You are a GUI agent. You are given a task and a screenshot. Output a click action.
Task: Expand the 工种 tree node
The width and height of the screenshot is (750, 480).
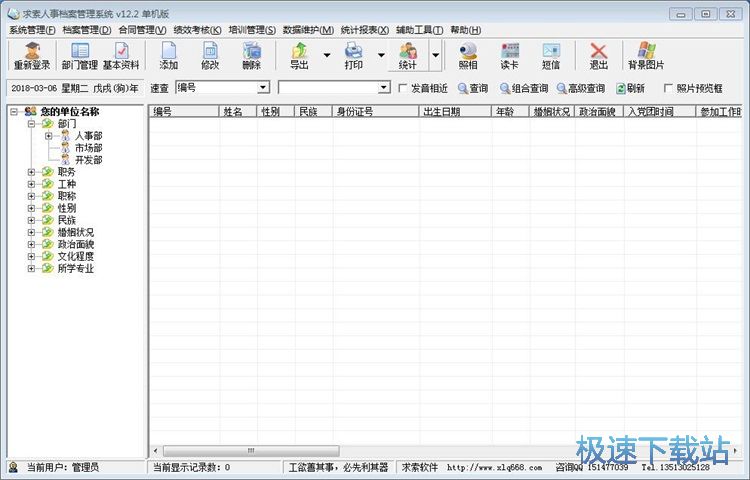click(x=32, y=184)
